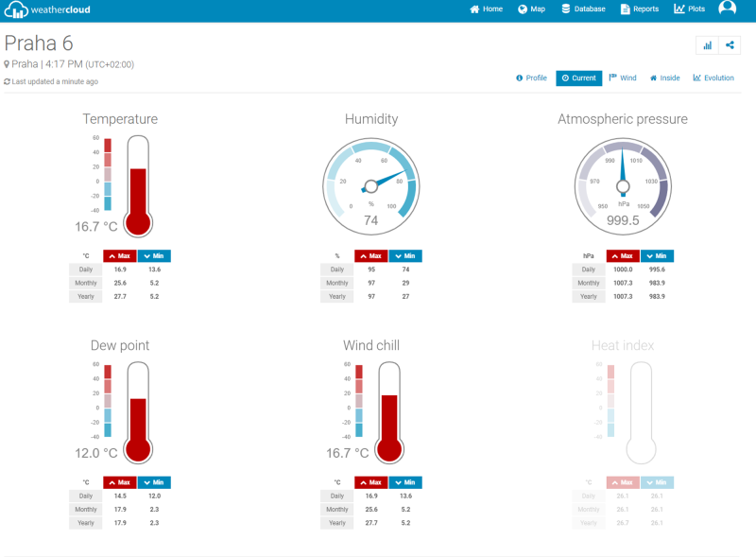This screenshot has width=756, height=557.
Task: Open Plots from the top bar
Action: tap(689, 9)
